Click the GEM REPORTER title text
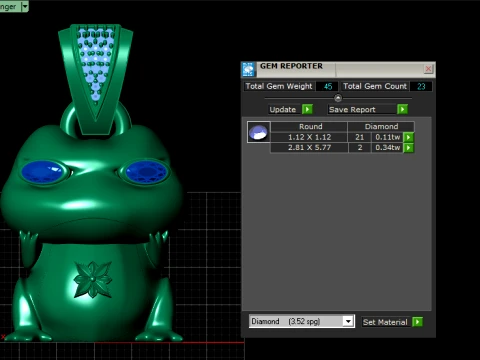 click(291, 66)
